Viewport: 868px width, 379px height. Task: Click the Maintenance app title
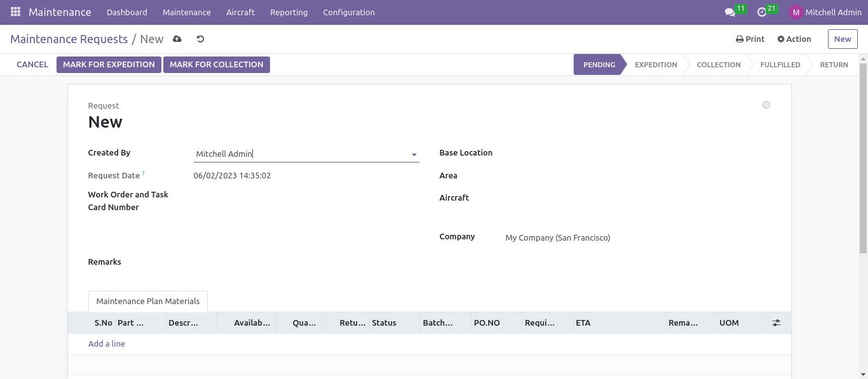pyautogui.click(x=60, y=12)
